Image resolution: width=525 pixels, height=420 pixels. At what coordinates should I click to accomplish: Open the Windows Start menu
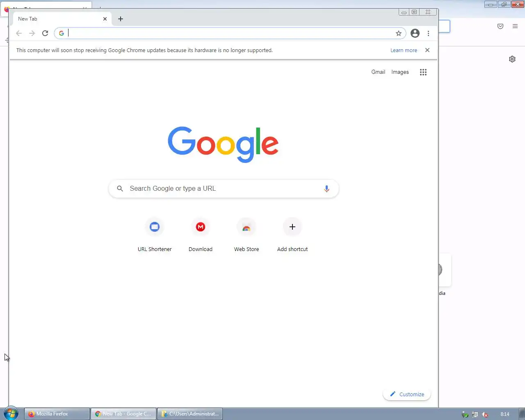pyautogui.click(x=11, y=413)
